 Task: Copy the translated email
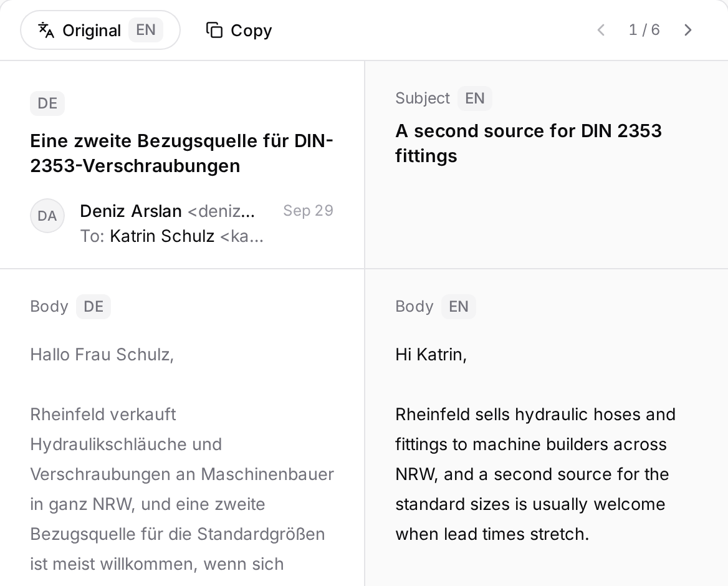(x=239, y=30)
